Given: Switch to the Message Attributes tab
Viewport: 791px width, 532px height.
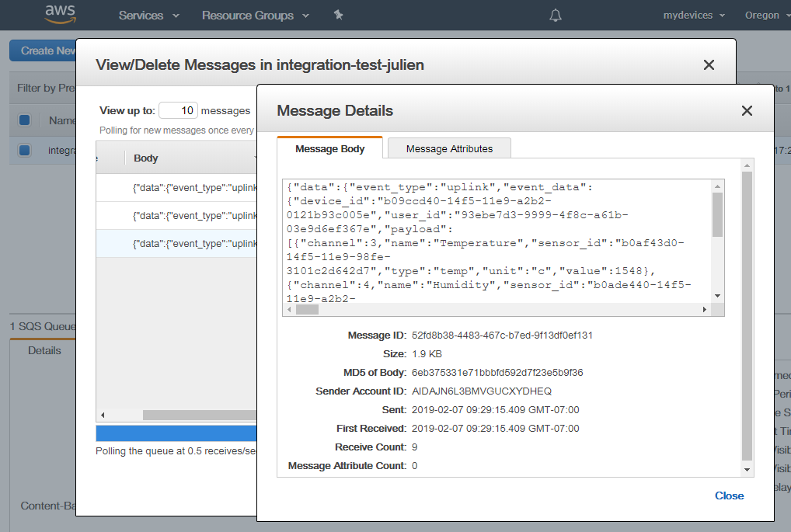Looking at the screenshot, I should (x=449, y=148).
